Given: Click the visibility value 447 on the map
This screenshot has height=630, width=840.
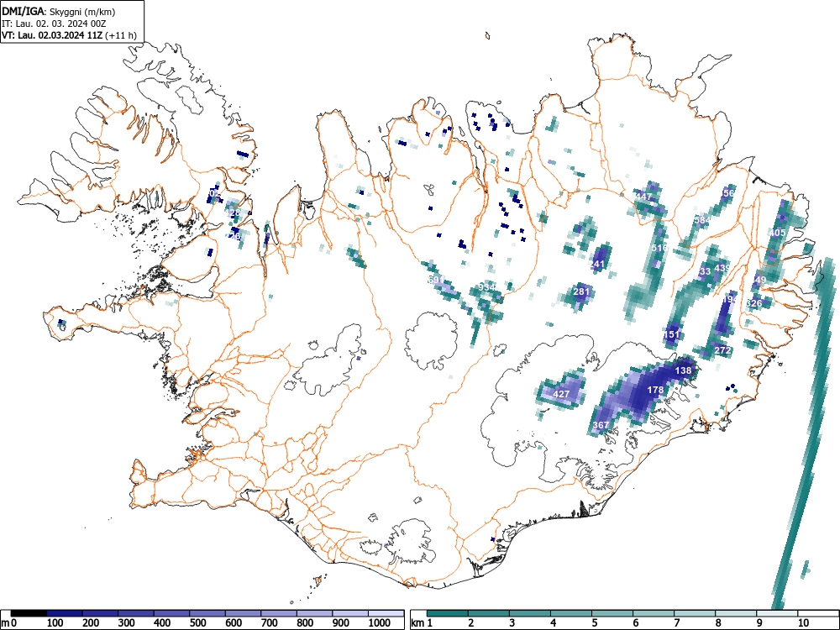Looking at the screenshot, I should tap(643, 197).
